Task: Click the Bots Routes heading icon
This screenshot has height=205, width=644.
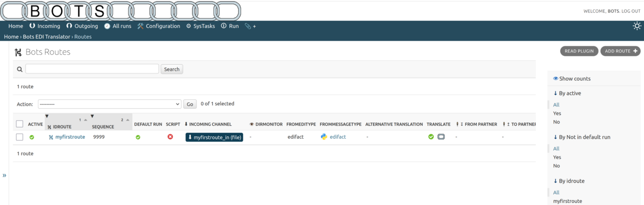Action: [18, 52]
